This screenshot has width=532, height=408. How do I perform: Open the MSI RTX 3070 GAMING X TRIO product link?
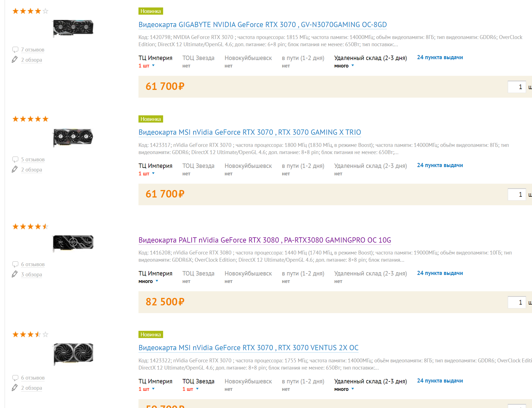(x=250, y=132)
